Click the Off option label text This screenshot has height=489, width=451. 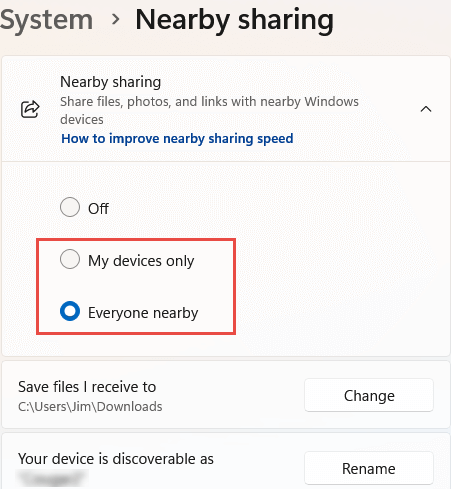click(98, 209)
